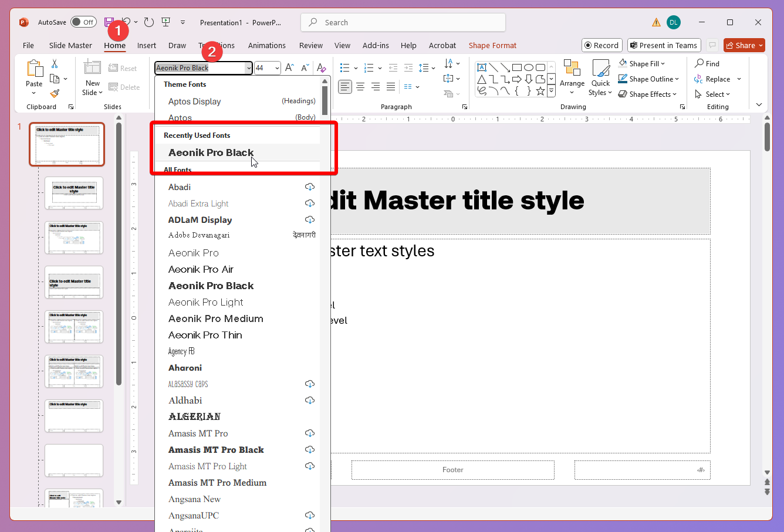The width and height of the screenshot is (784, 532).
Task: Click the Line Spacing icon
Action: [424, 68]
